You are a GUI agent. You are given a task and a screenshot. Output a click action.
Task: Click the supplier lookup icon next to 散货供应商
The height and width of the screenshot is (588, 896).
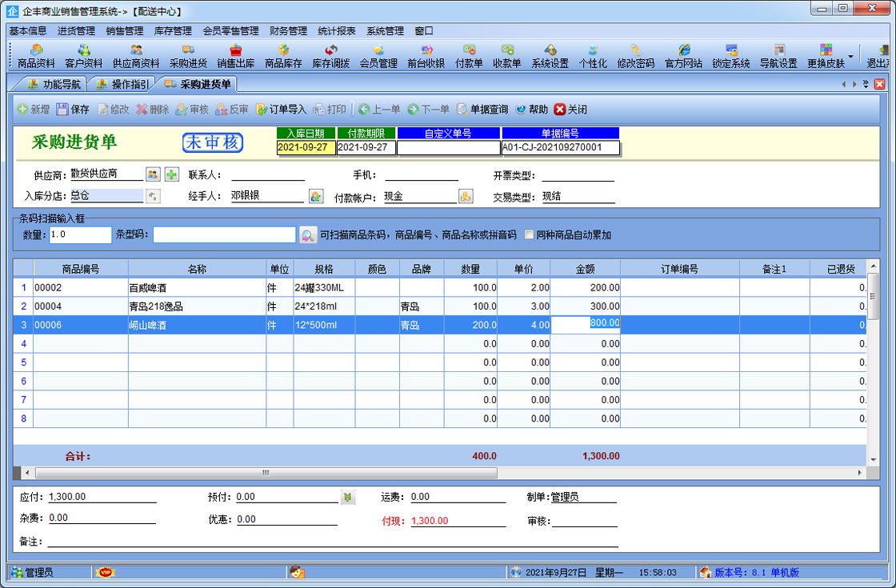tap(153, 174)
